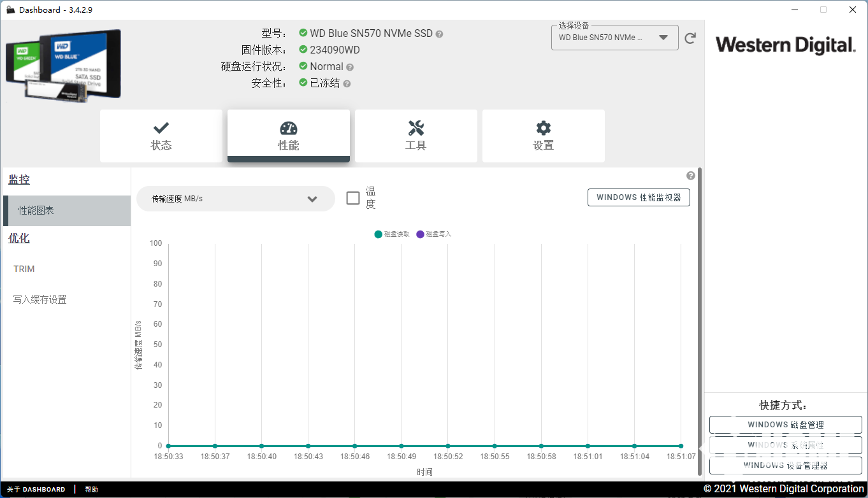Screen dimensions: 868x498
Task: Open 关于 DASHBOARD link
Action: [36, 490]
